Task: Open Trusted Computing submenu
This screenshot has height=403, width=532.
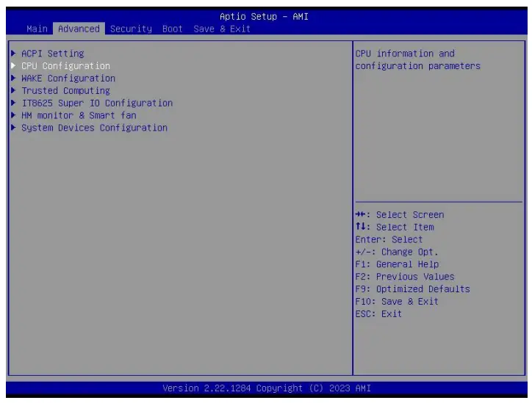Action: coord(66,91)
